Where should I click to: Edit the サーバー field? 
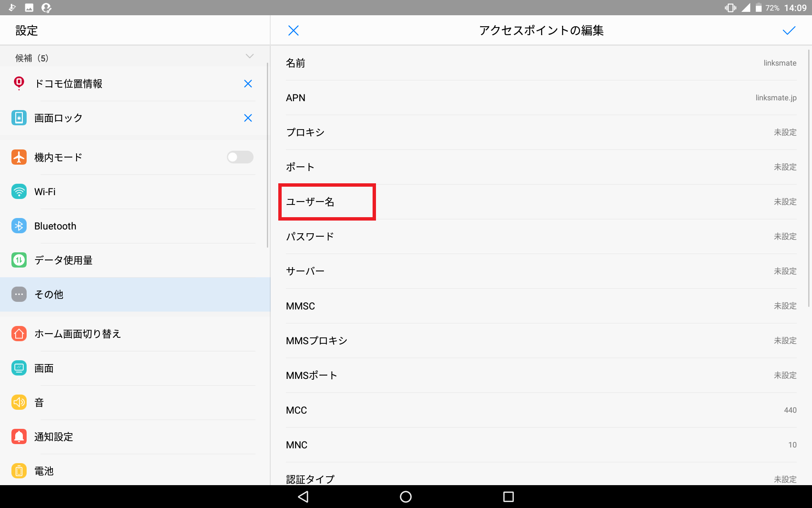[541, 271]
